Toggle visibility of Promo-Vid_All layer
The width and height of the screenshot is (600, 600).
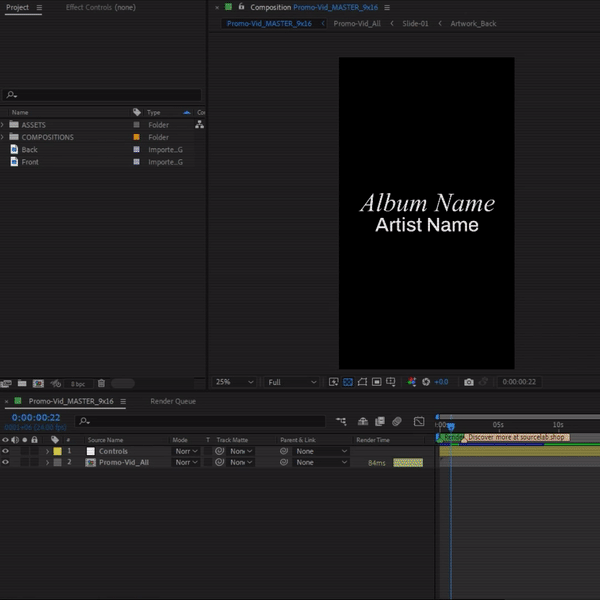[6, 463]
